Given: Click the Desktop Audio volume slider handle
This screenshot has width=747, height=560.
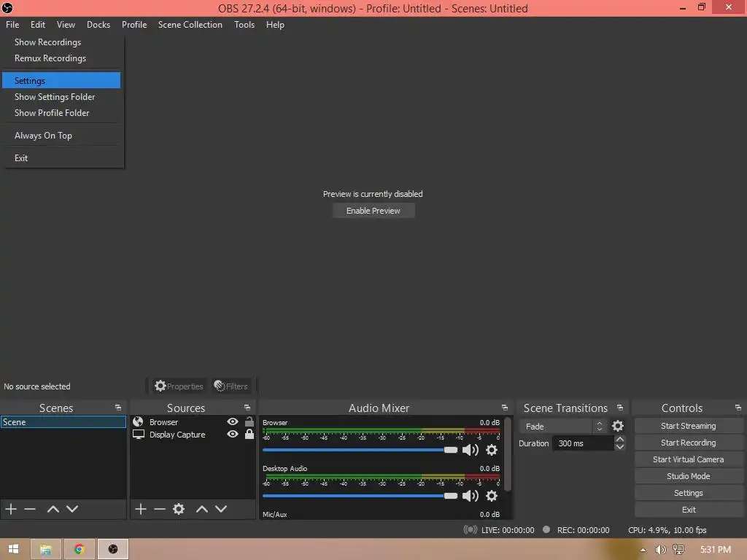Looking at the screenshot, I should [x=451, y=496].
